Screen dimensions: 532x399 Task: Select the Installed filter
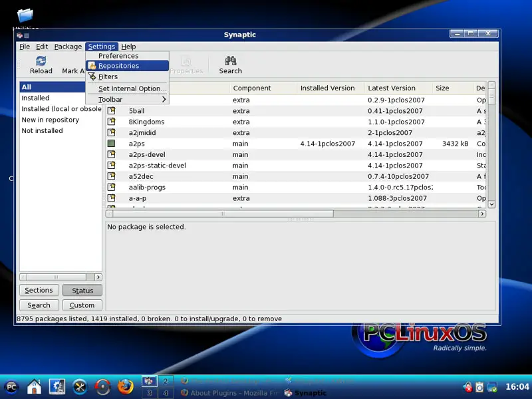[x=35, y=98]
